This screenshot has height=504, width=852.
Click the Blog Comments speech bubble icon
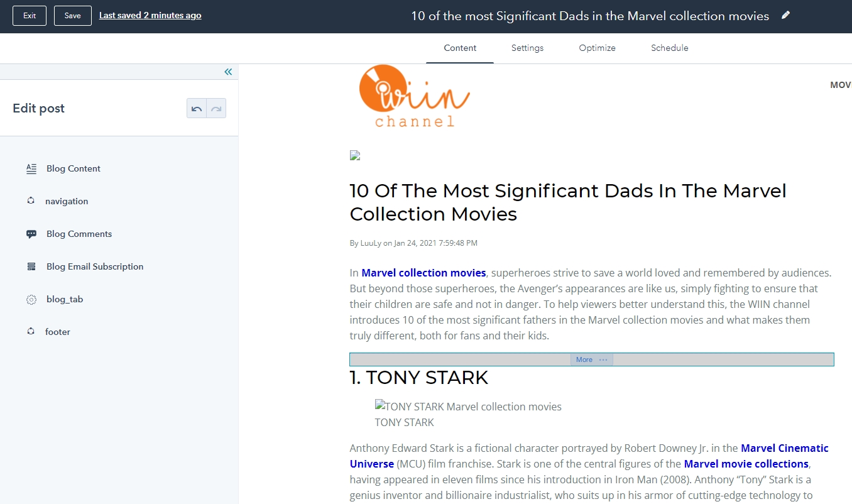pyautogui.click(x=31, y=234)
